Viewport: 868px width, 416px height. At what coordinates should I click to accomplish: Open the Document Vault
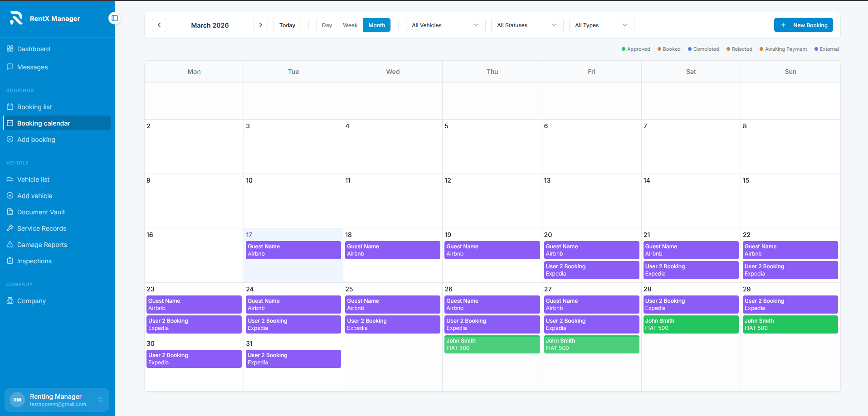pos(41,212)
